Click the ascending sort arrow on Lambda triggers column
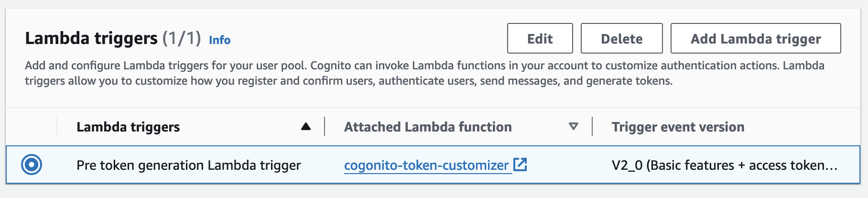The image size is (868, 198). (x=306, y=127)
